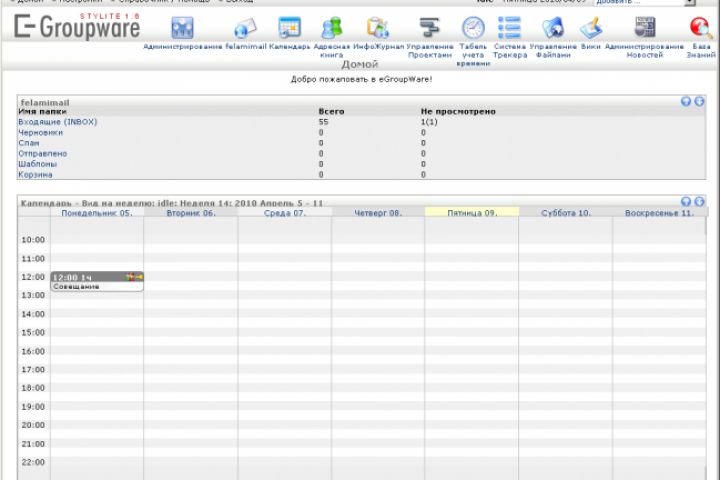
Task: Open the Вики app icon
Action: (591, 28)
